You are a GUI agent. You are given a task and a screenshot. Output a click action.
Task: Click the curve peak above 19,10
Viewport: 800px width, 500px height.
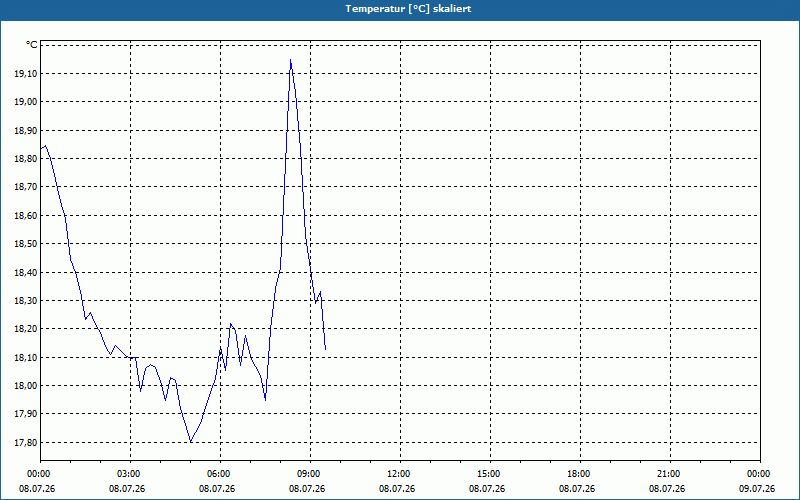[290, 60]
